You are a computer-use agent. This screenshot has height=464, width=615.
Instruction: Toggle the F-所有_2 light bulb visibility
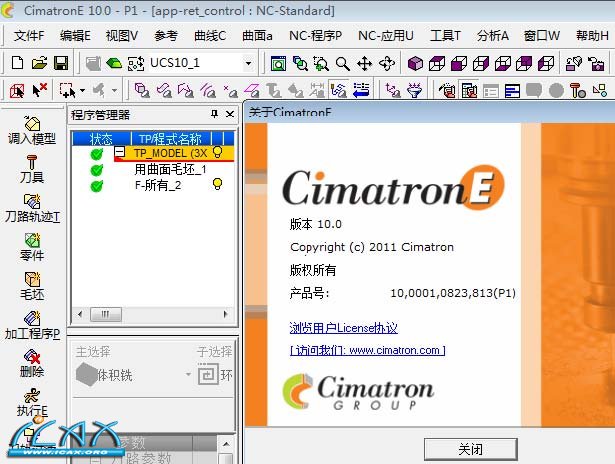(x=217, y=184)
